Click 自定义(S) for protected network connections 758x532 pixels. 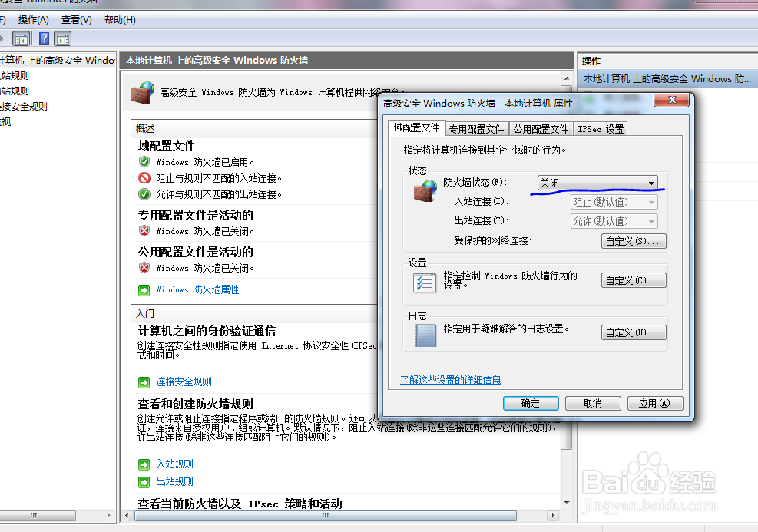click(x=634, y=240)
